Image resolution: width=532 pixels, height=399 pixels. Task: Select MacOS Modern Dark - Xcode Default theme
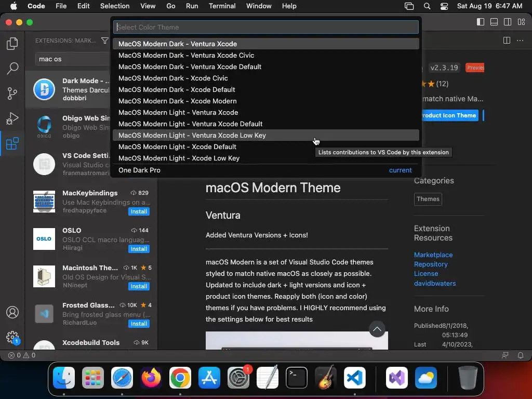tap(266, 89)
